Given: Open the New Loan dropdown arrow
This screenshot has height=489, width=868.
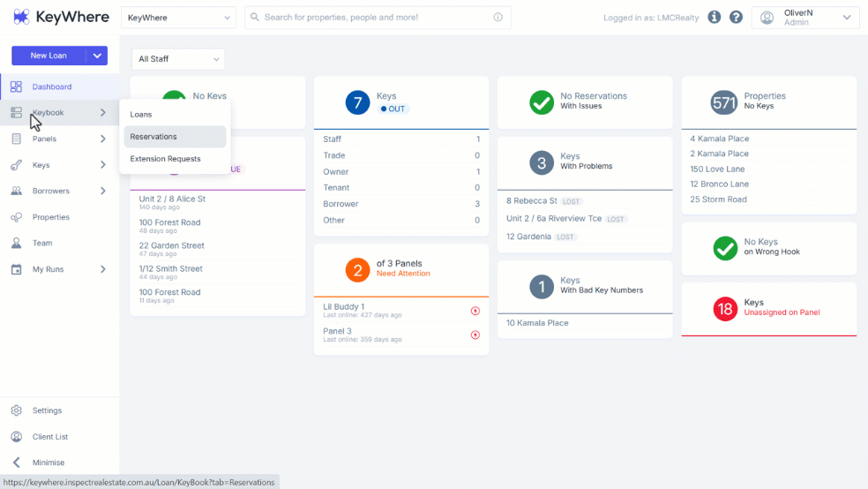Looking at the screenshot, I should (x=97, y=56).
